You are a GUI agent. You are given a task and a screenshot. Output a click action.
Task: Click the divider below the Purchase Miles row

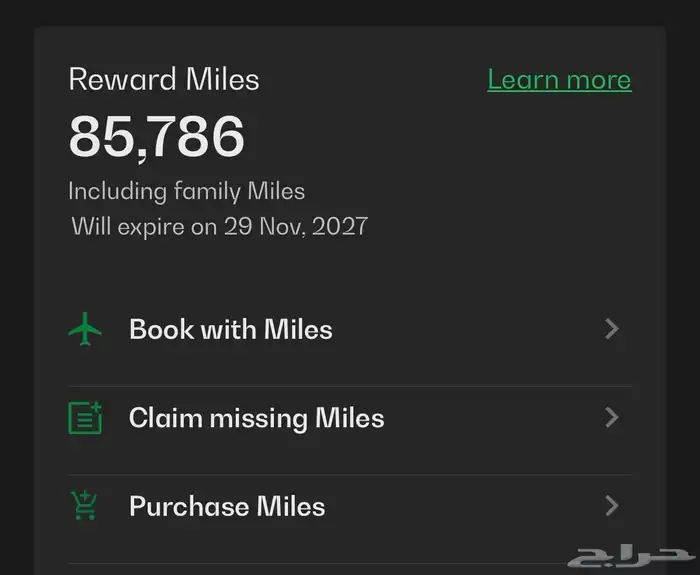pos(350,562)
